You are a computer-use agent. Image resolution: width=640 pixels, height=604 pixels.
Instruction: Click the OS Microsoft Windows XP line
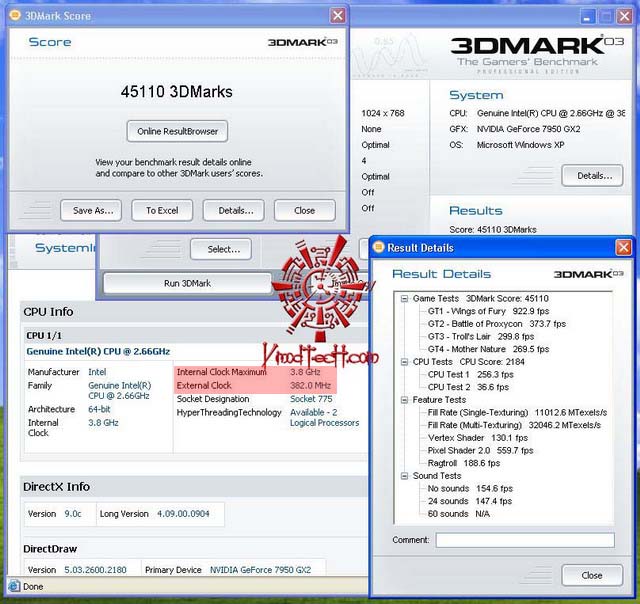click(507, 145)
